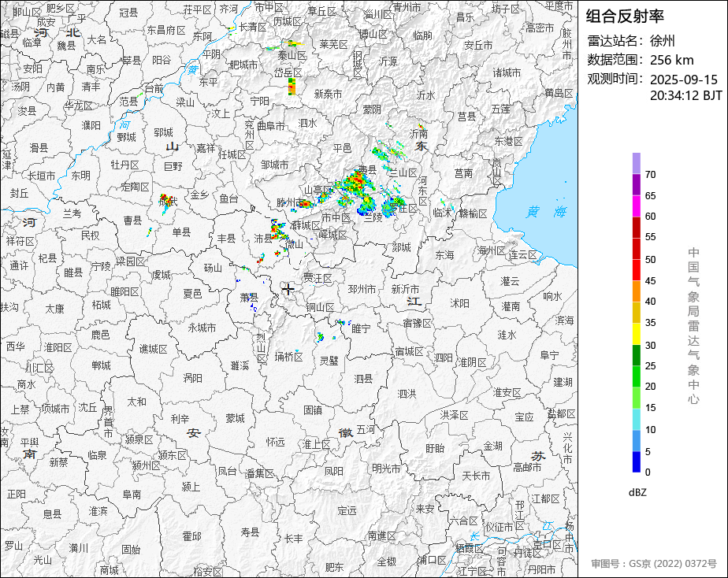The height and width of the screenshot is (578, 728).
Task: Click the 萧县 map label
Action: 249,298
